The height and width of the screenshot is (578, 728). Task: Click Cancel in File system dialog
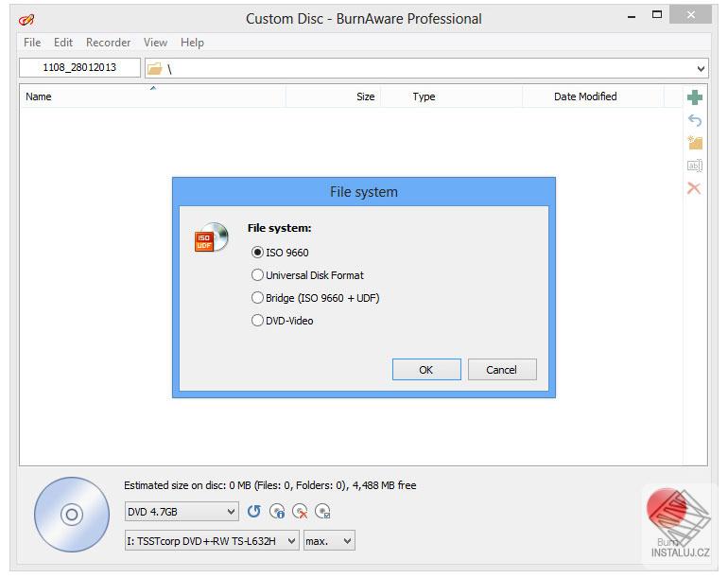tap(502, 369)
